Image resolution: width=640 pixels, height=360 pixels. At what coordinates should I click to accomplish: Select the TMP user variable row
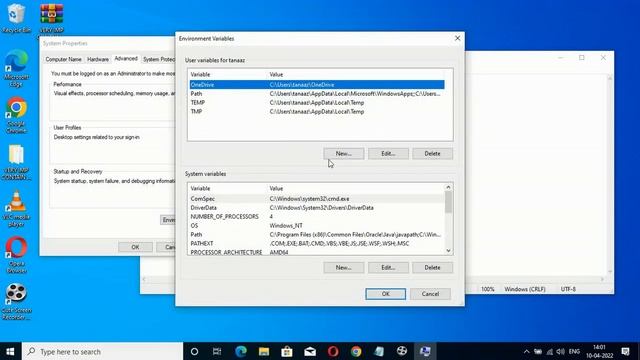(317, 111)
